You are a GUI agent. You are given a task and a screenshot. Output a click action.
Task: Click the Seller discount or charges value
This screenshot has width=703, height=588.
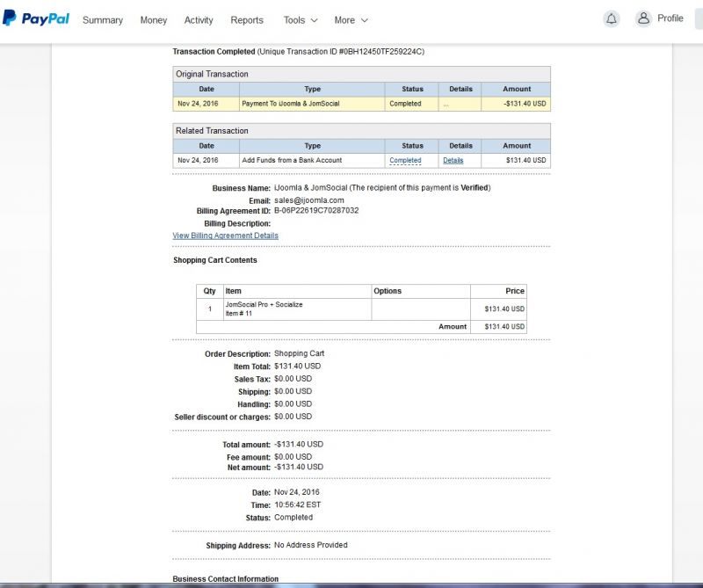click(x=294, y=417)
